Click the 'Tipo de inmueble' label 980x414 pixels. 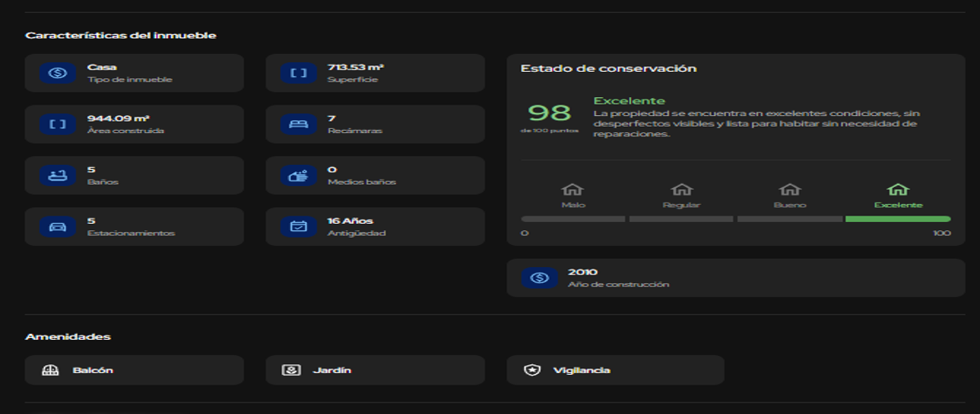(130, 80)
